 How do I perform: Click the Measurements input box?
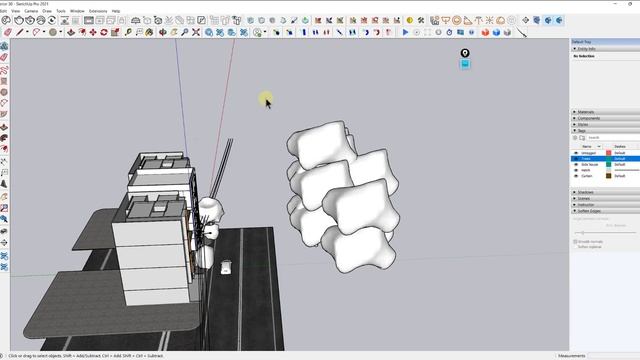click(613, 356)
